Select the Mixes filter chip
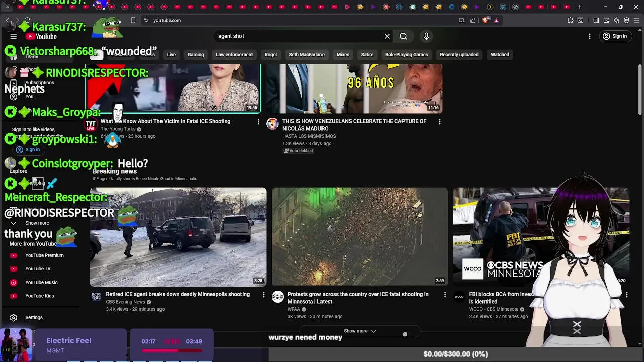 click(x=343, y=55)
